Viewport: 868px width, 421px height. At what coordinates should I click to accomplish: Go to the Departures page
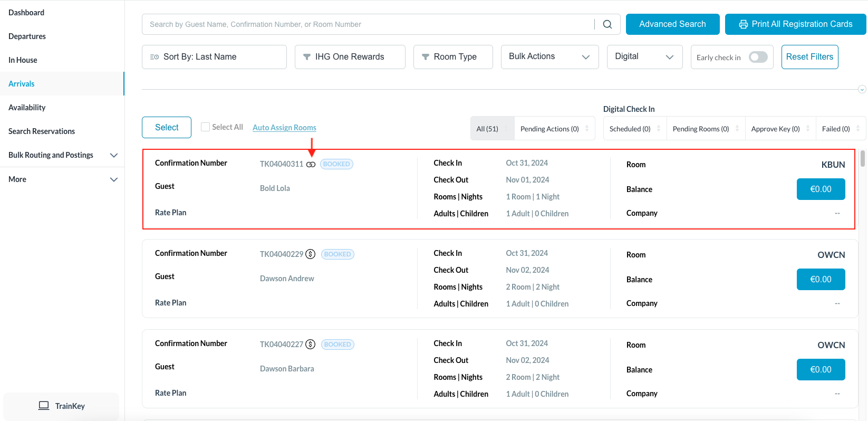27,36
